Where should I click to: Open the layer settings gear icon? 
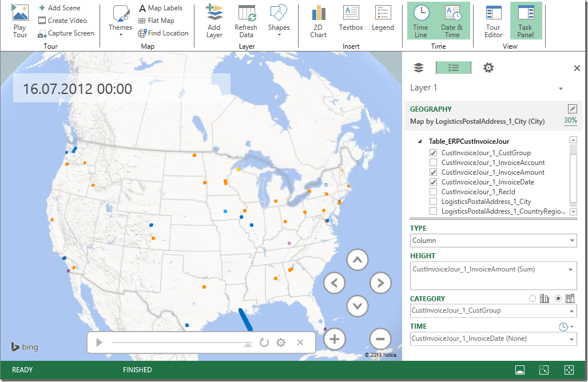(488, 68)
